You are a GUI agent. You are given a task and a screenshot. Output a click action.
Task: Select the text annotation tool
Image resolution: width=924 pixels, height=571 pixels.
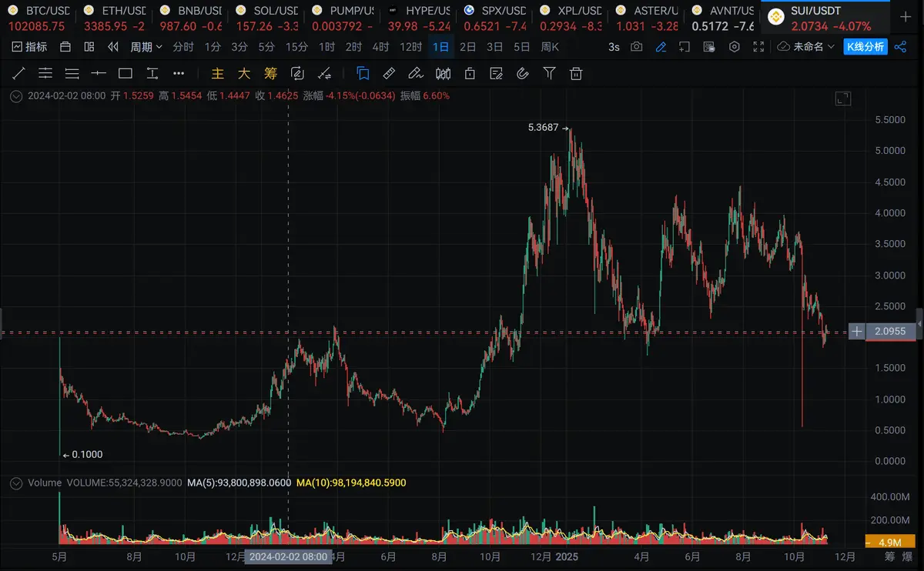pos(152,74)
